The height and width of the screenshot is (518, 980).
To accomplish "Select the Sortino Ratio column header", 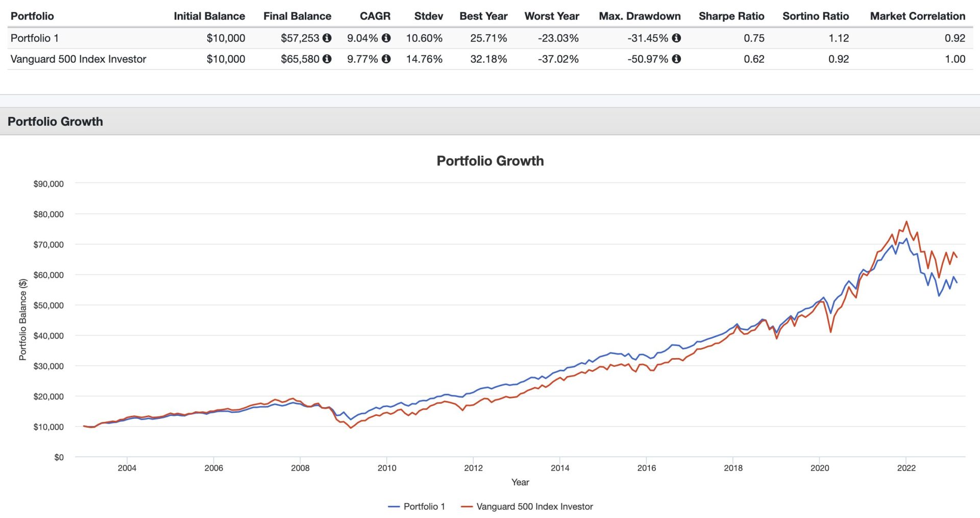I will 815,16.
